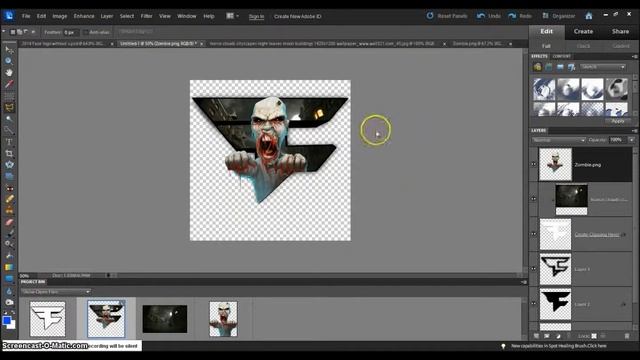Collapse the Project Bin panel
The image size is (640, 360).
[x=523, y=282]
